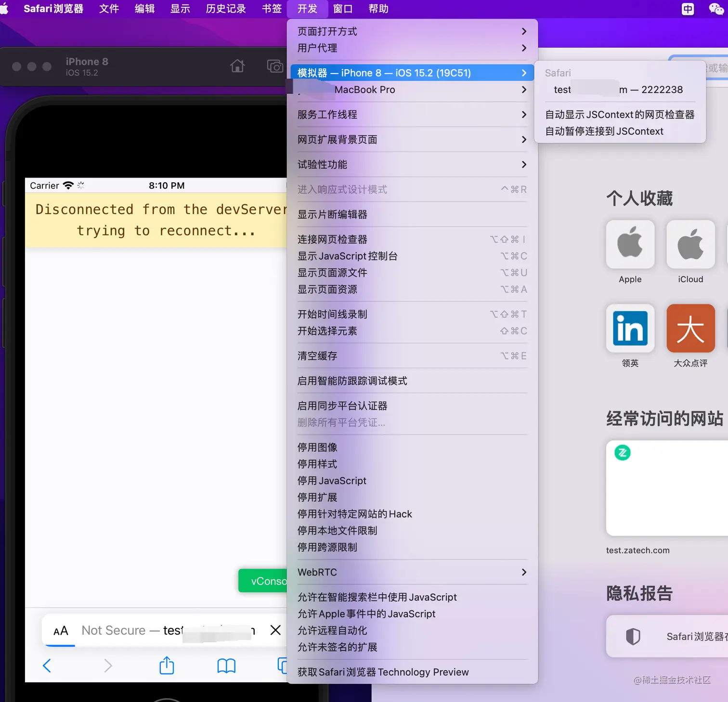This screenshot has height=702, width=728.
Task: Toggle 自动显示 JSContext 的网页检查器
Action: tap(620, 115)
